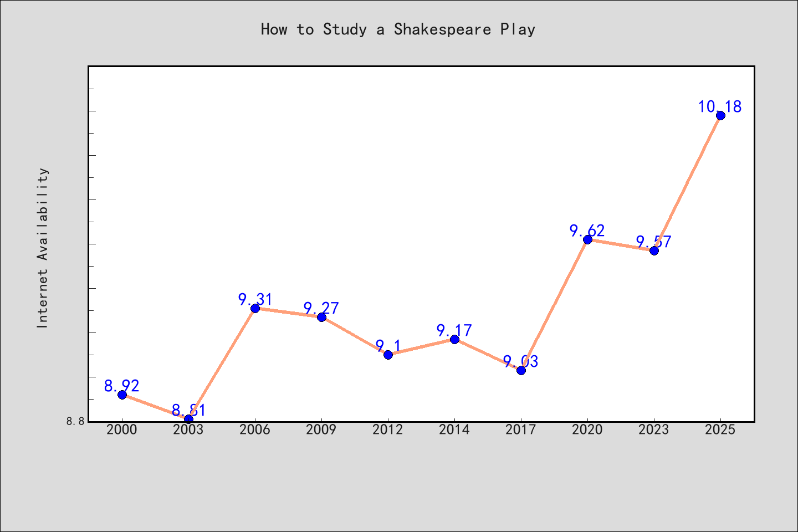
Task: Select the data point labeled 9.1
Action: click(x=388, y=355)
